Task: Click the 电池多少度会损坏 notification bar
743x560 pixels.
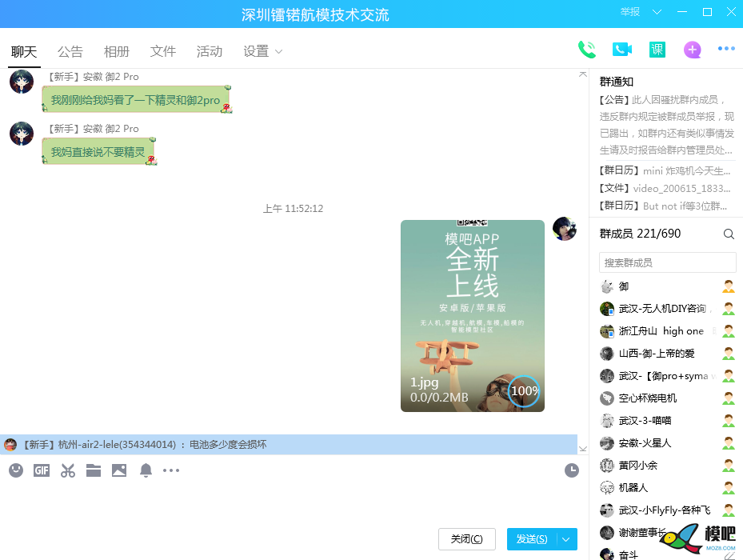Action: click(x=289, y=445)
